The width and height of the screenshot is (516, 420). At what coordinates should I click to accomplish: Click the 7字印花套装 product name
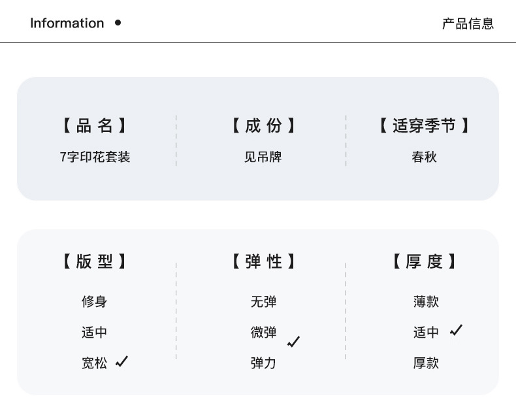(x=95, y=157)
